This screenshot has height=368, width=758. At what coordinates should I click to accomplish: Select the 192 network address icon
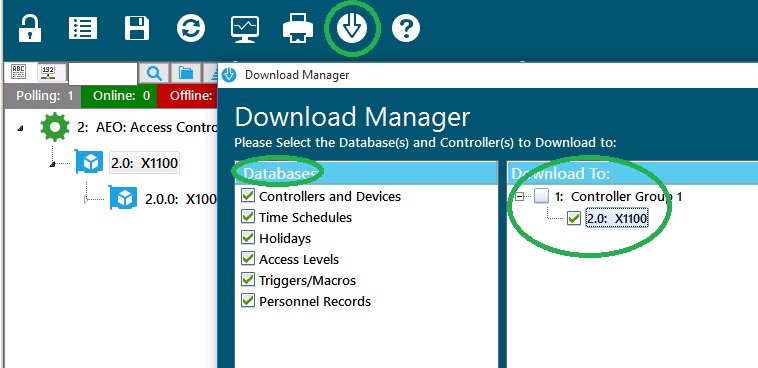click(47, 73)
